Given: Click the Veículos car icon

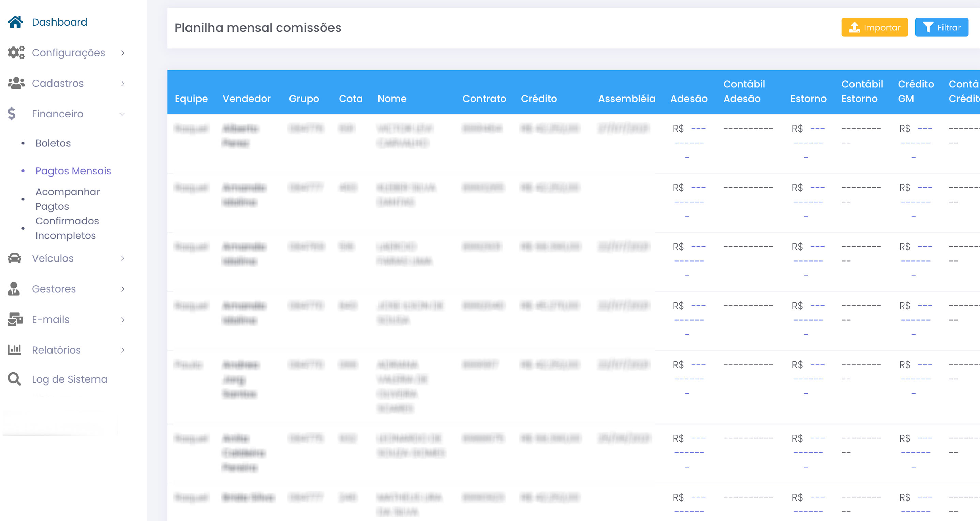Looking at the screenshot, I should 15,258.
